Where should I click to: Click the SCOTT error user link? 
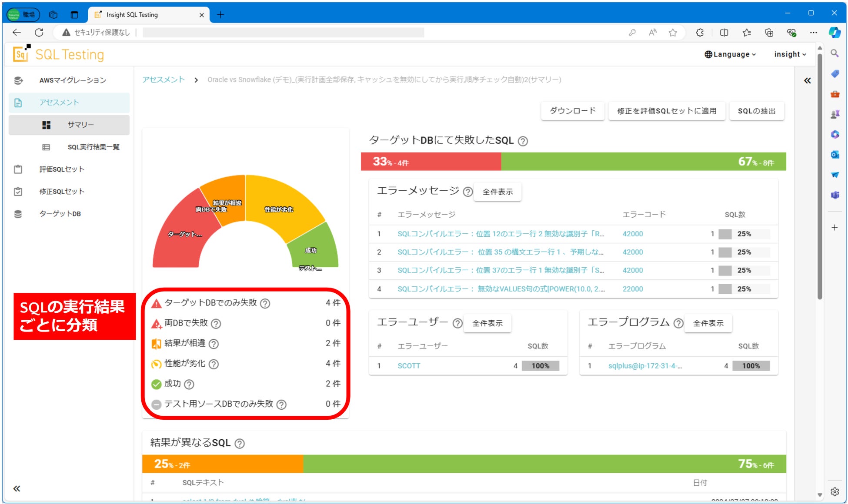click(x=409, y=366)
